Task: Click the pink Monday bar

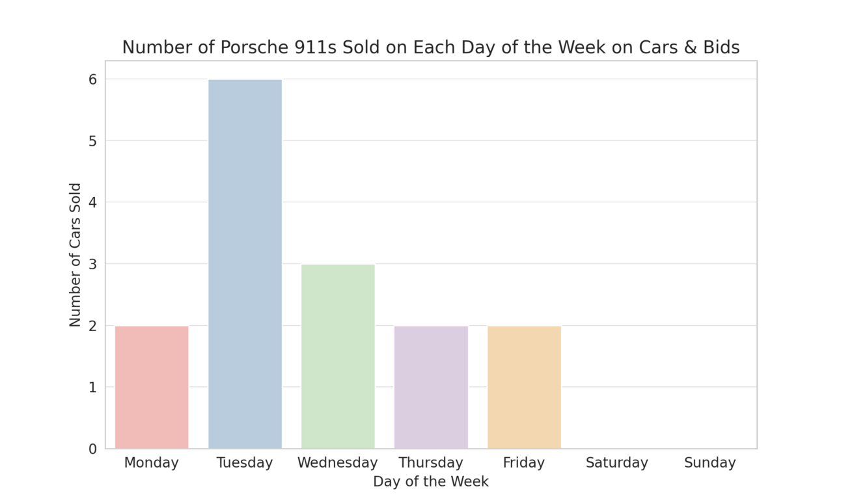Action: click(x=152, y=387)
